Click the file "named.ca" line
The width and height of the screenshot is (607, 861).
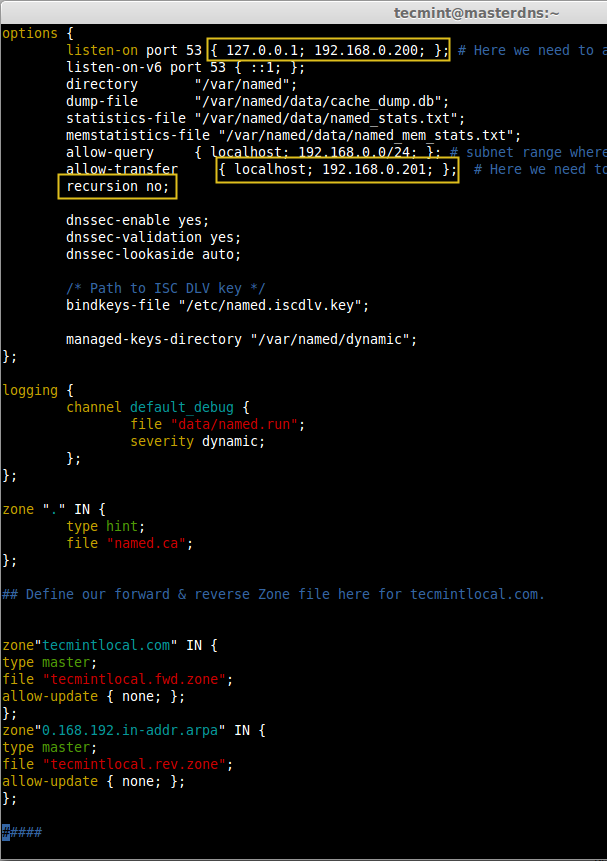tap(130, 544)
